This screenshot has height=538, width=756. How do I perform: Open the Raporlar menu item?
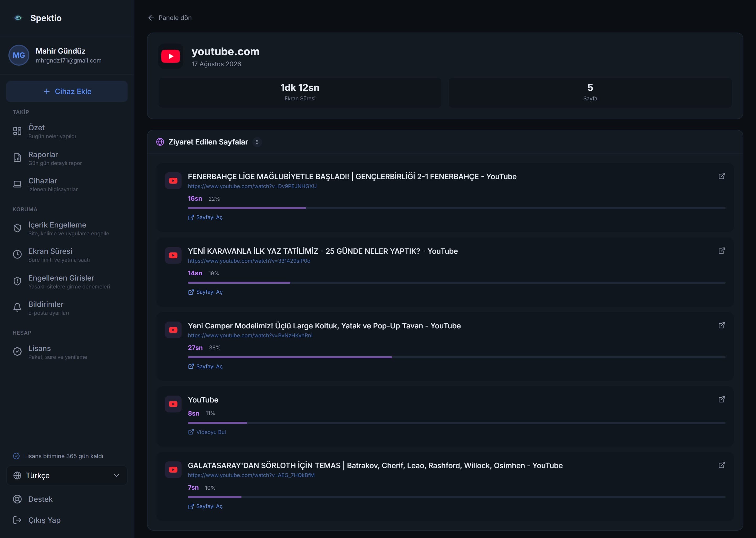click(x=67, y=158)
